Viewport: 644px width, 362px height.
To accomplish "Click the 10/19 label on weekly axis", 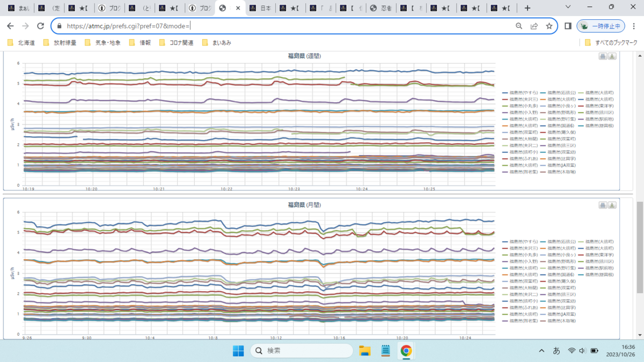I will pyautogui.click(x=29, y=189).
